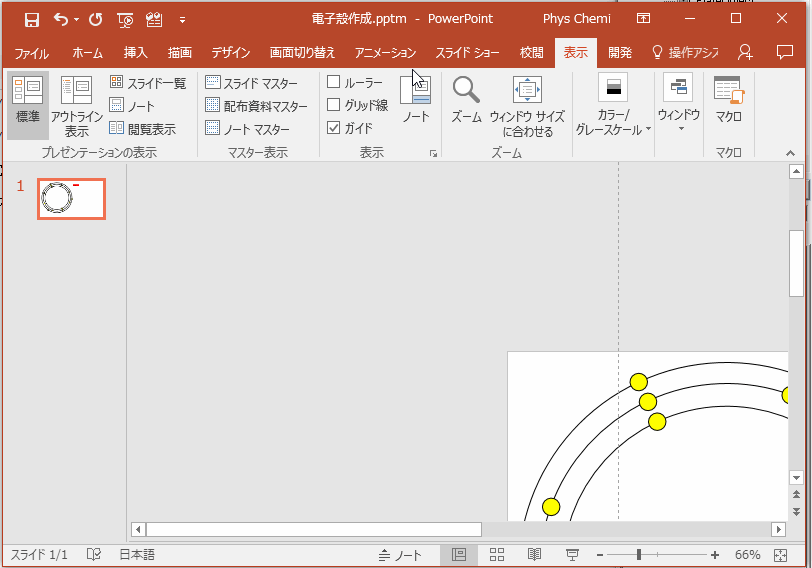Open カラー/グレースケール dropdown
This screenshot has height=568, width=812.
point(614,106)
